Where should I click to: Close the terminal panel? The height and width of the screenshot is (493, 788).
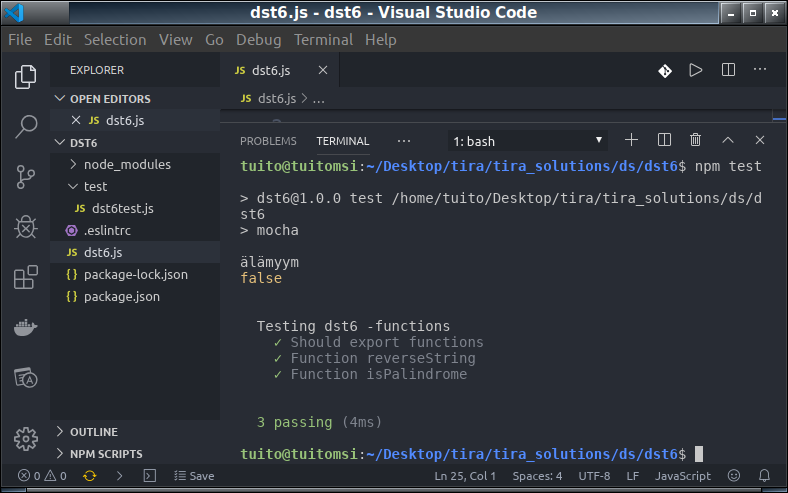pyautogui.click(x=760, y=140)
